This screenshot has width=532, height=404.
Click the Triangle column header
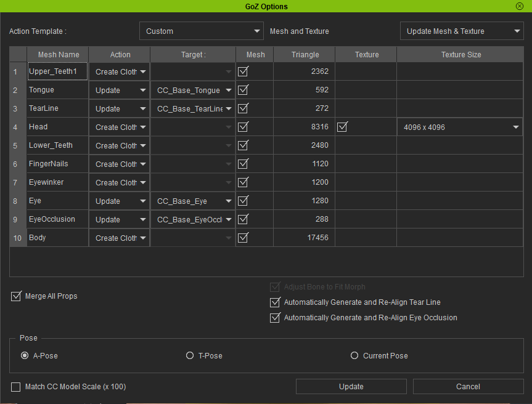click(305, 55)
